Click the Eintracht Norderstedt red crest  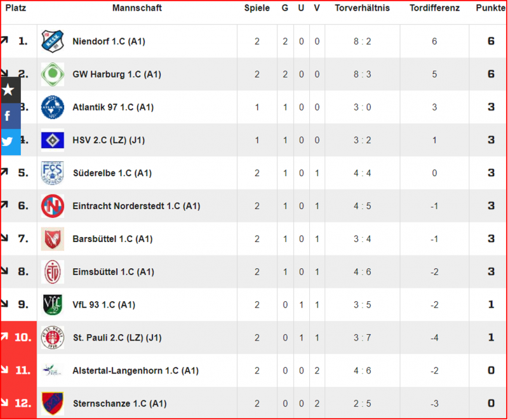[x=53, y=206]
